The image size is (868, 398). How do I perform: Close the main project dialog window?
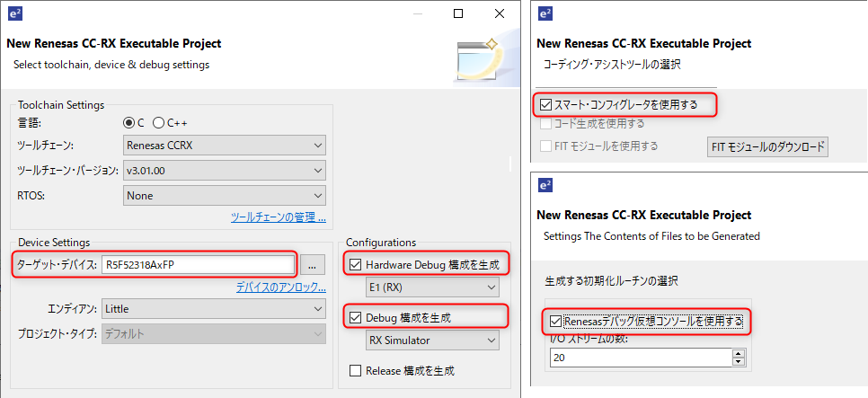point(500,13)
